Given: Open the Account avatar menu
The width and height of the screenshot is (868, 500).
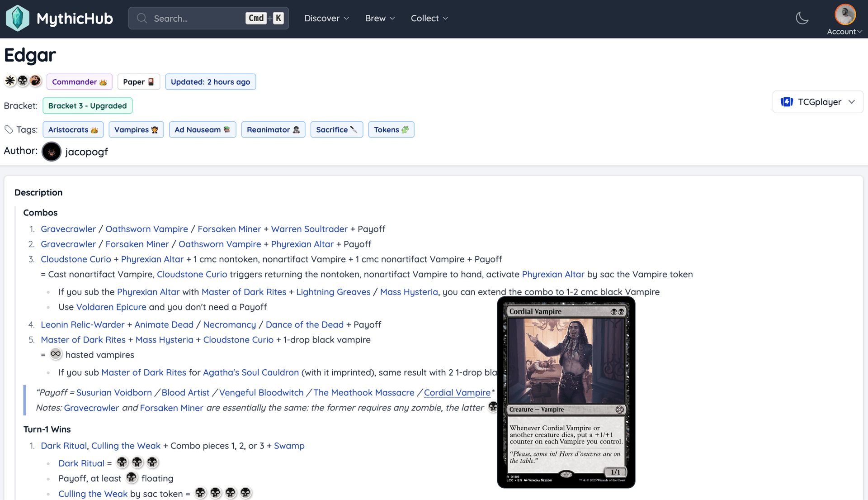Looking at the screenshot, I should tap(844, 19).
